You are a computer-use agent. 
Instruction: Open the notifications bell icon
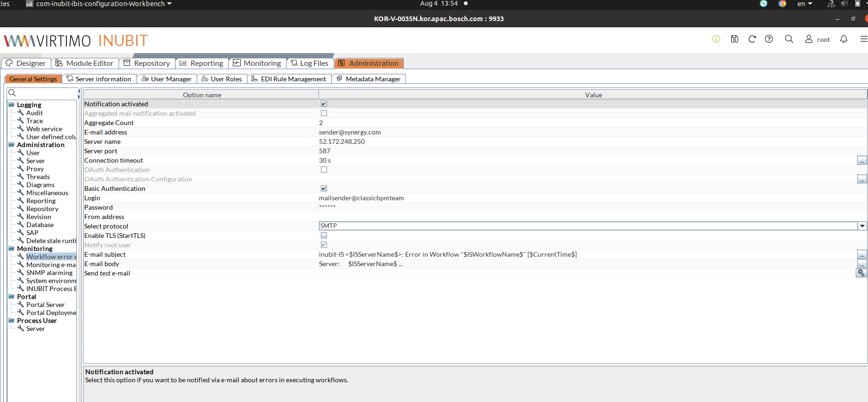click(844, 39)
